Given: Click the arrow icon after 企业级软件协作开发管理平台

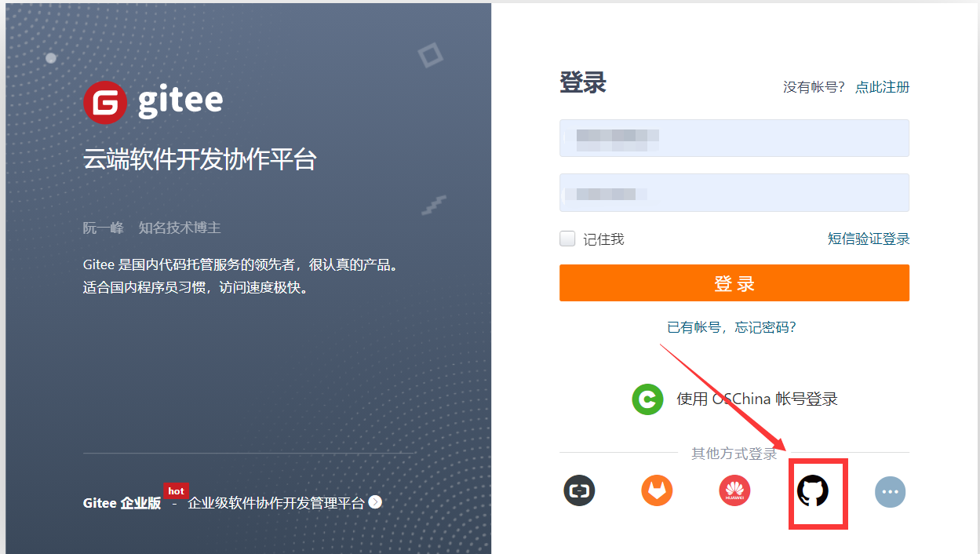Looking at the screenshot, I should coord(375,503).
